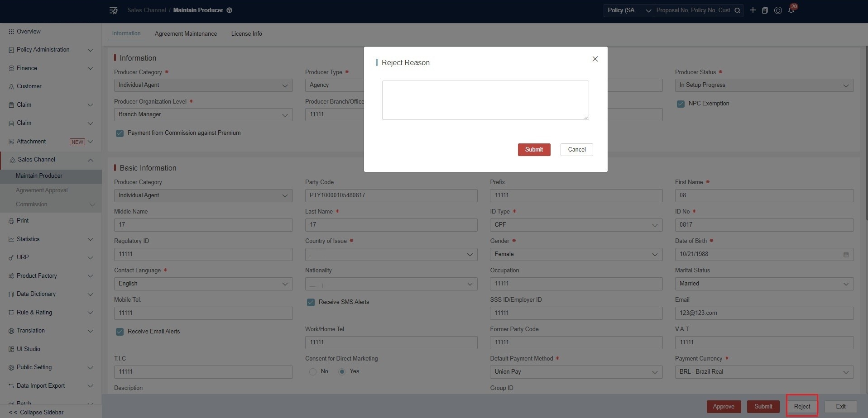Open the Gender dropdown

(576, 254)
